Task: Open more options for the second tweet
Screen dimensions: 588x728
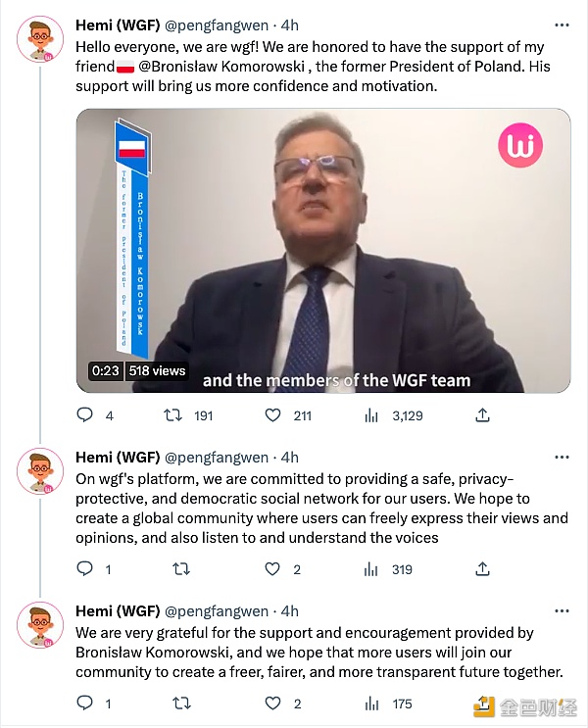Action: [561, 457]
